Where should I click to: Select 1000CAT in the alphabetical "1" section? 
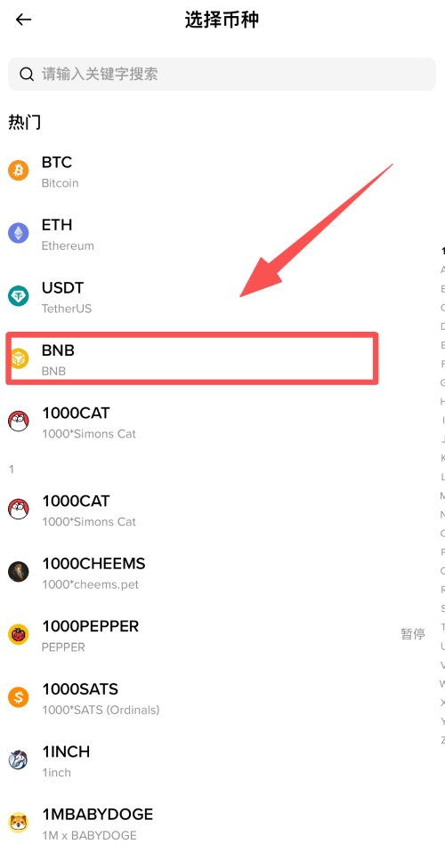pyautogui.click(x=222, y=510)
